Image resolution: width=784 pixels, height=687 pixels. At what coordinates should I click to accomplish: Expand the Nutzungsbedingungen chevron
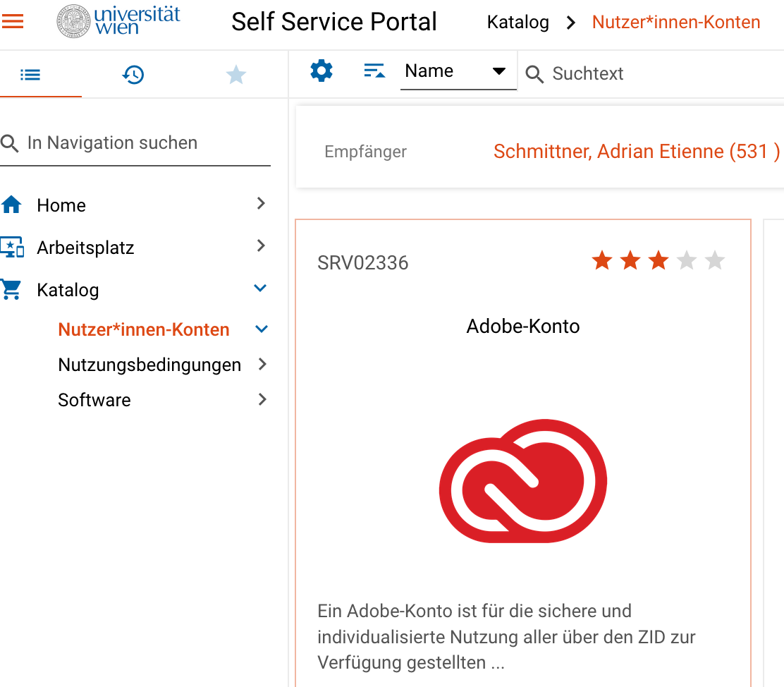(x=262, y=364)
